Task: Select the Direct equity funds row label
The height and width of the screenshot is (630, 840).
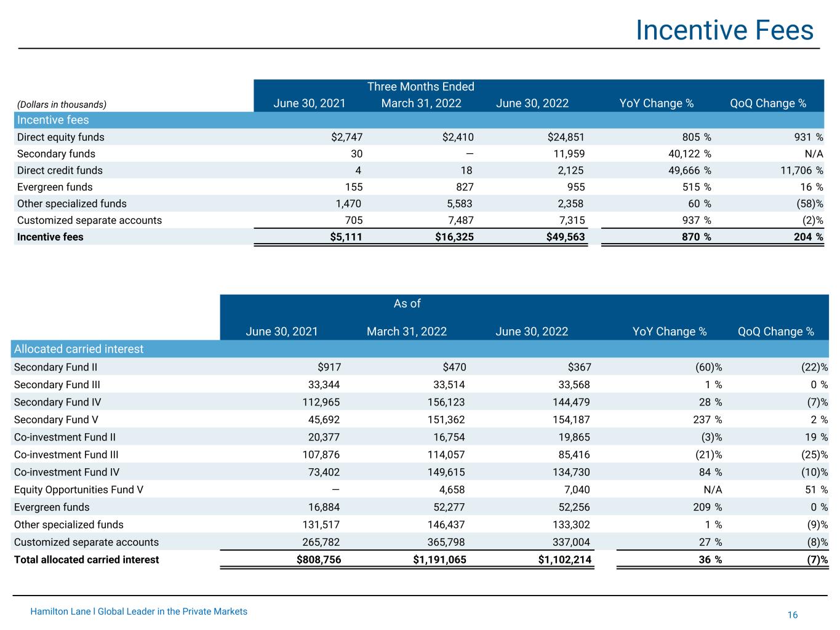Action: (x=61, y=137)
